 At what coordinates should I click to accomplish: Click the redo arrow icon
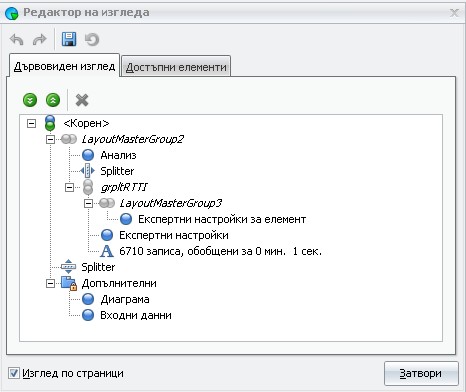pyautogui.click(x=39, y=40)
